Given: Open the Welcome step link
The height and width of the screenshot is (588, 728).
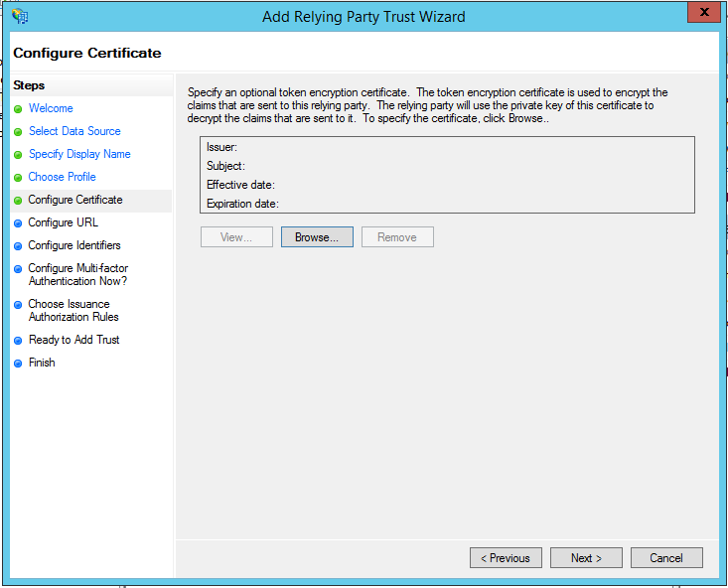Looking at the screenshot, I should [x=51, y=108].
